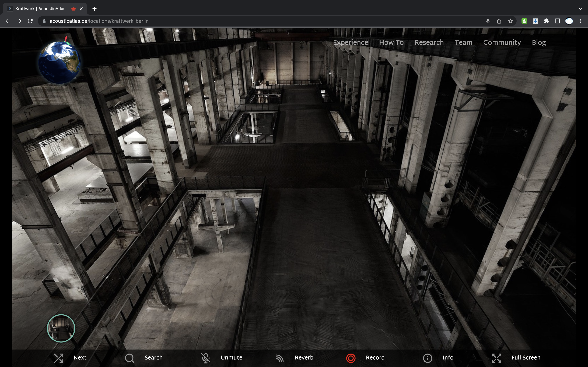Viewport: 588px width, 367px height.
Task: Open the How To page
Action: click(x=391, y=42)
